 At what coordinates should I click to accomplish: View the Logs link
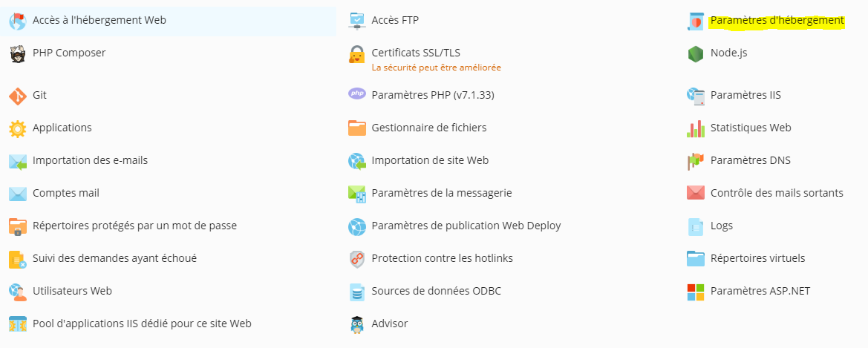722,226
